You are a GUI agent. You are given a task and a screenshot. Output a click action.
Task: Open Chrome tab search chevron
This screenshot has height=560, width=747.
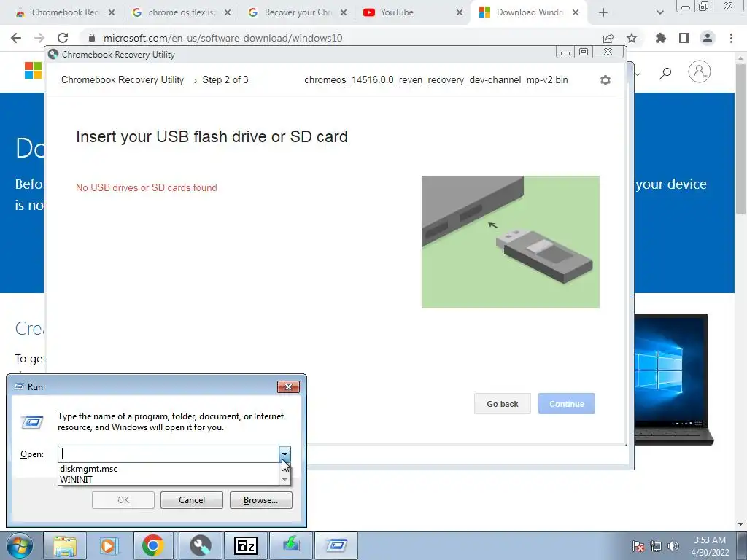(659, 12)
